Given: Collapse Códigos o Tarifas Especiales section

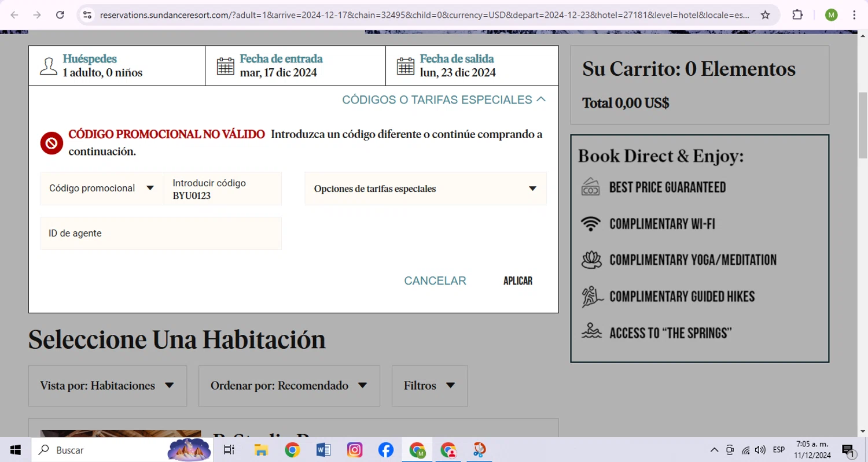Looking at the screenshot, I should [x=444, y=99].
